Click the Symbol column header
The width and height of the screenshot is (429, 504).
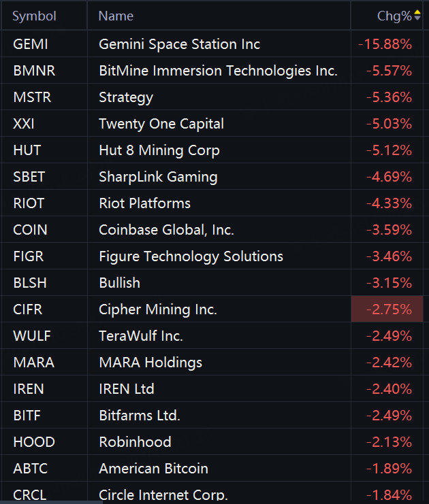pyautogui.click(x=34, y=16)
